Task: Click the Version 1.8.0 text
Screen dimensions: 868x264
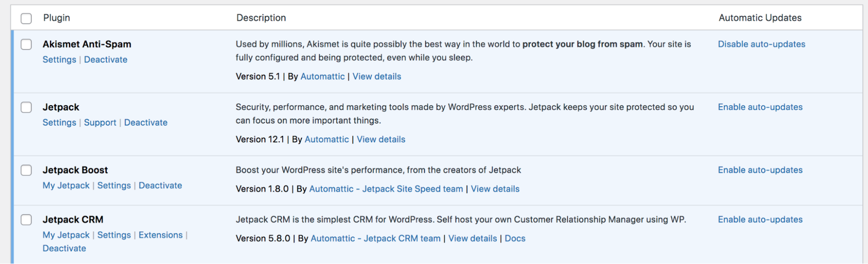Action: click(x=262, y=189)
